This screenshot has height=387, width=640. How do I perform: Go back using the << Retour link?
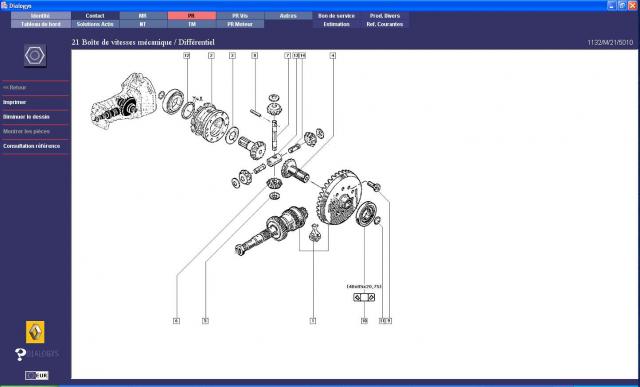(x=14, y=87)
